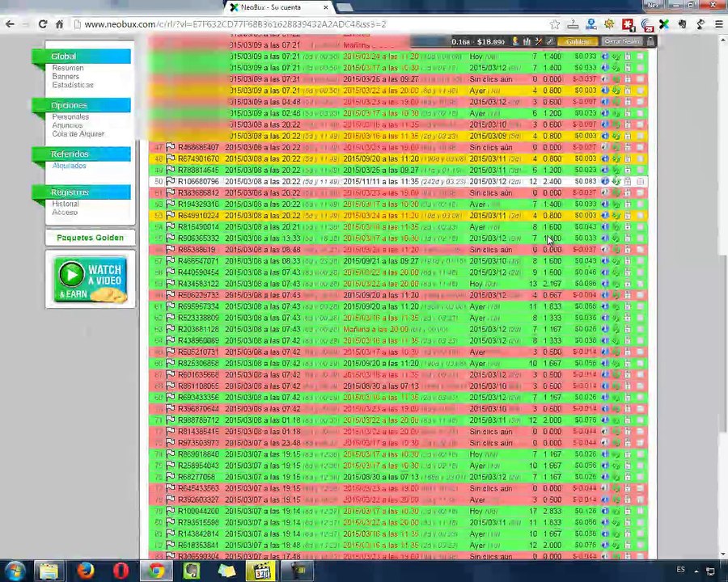The width and height of the screenshot is (728, 582).
Task: Close the NeoBux - Su cuenta tab
Action: [326, 7]
